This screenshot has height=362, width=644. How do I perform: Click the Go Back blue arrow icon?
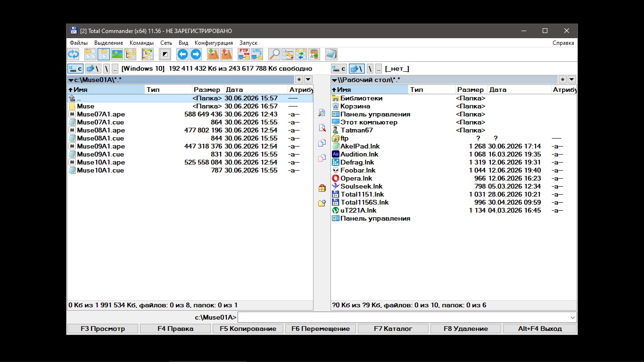(x=182, y=54)
